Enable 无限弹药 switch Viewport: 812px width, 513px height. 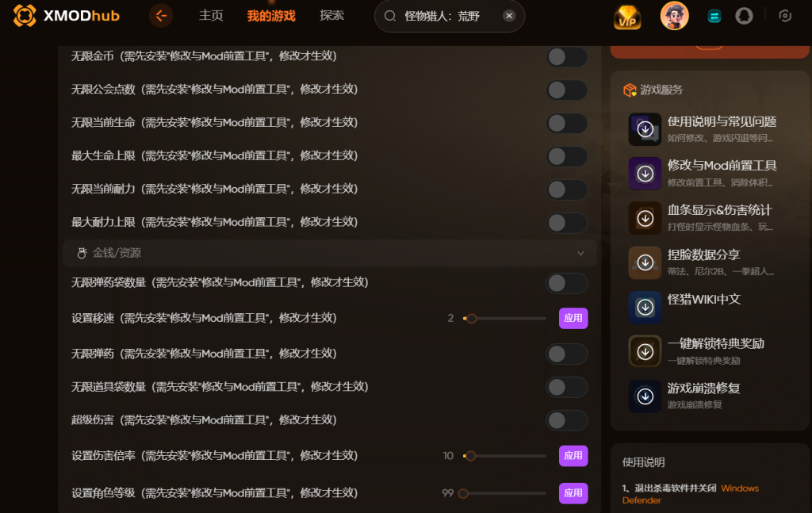566,354
